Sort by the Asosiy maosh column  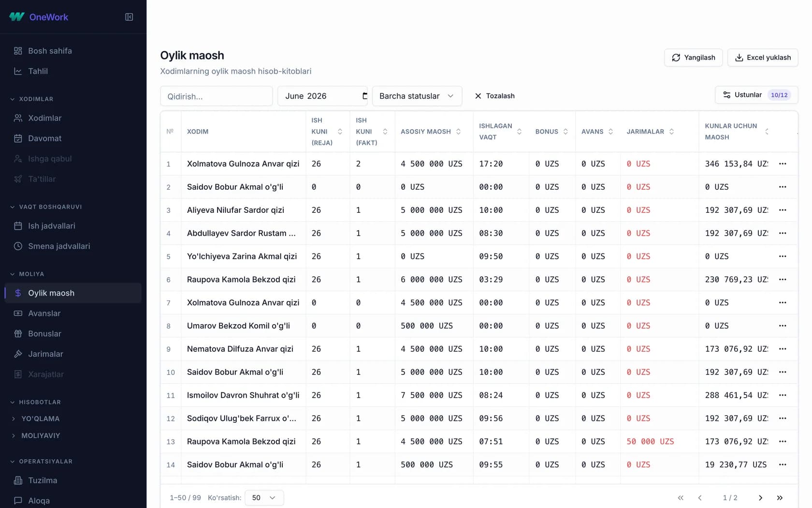pyautogui.click(x=458, y=132)
